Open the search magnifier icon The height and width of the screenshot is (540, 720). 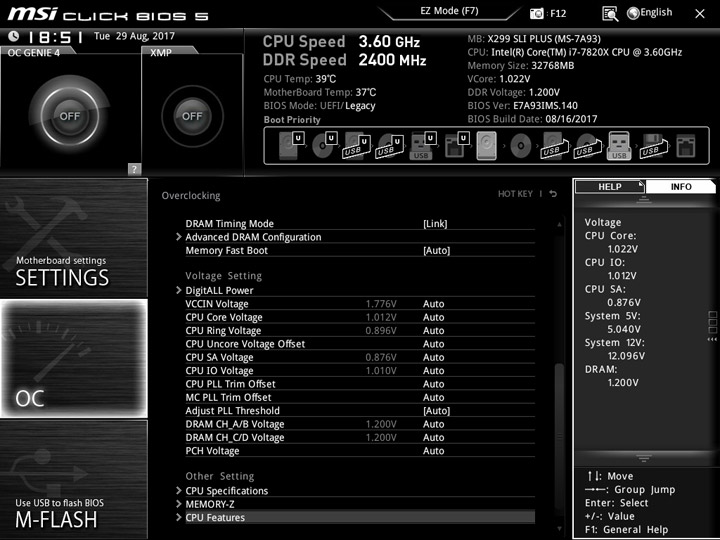[610, 14]
